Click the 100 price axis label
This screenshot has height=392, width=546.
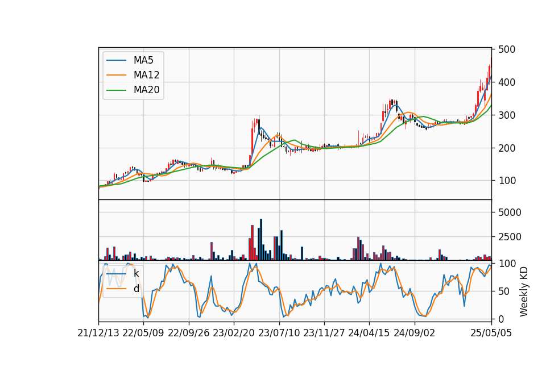click(x=507, y=181)
